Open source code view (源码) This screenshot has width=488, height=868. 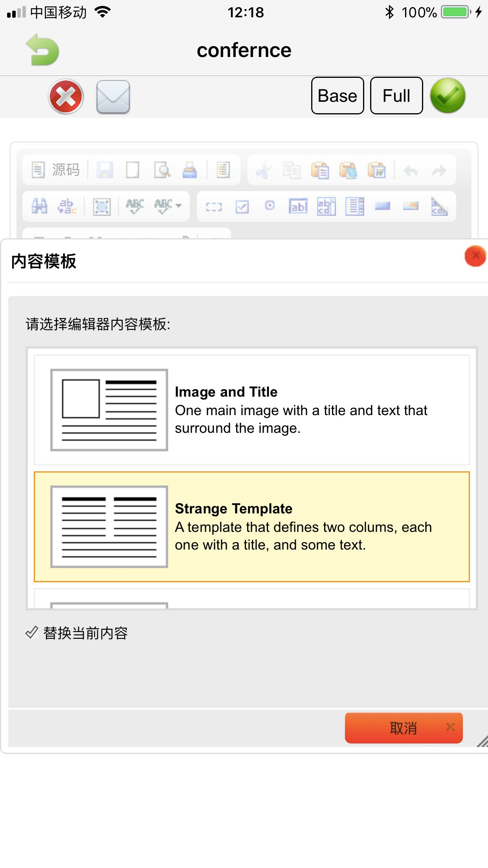click(x=55, y=170)
